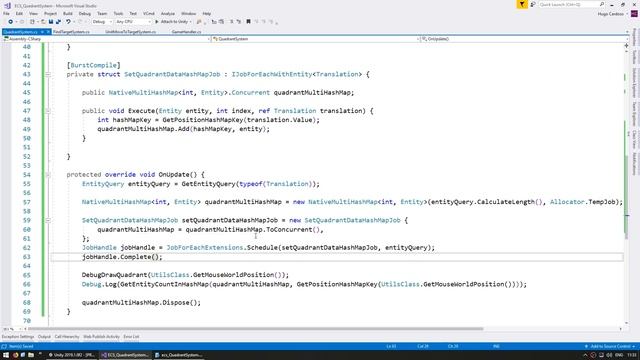Viewport: 640px width, 360px height.
Task: Click Save All toolbar icon
Action: [58, 22]
